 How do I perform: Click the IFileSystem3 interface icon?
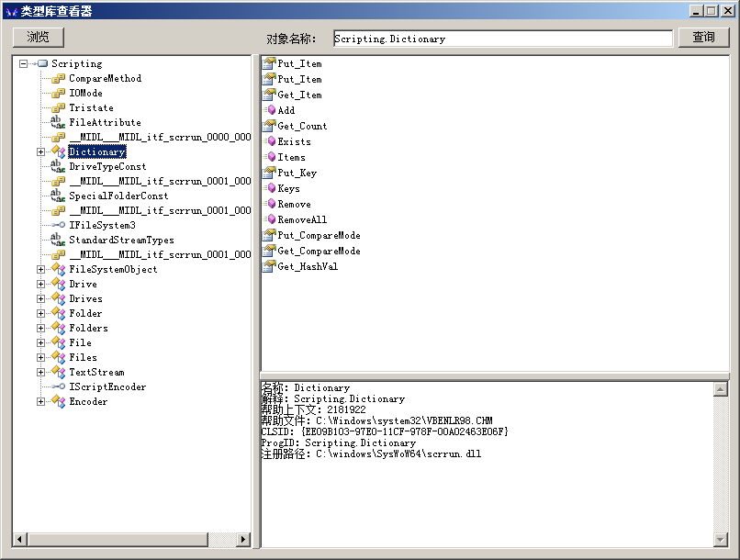[59, 225]
